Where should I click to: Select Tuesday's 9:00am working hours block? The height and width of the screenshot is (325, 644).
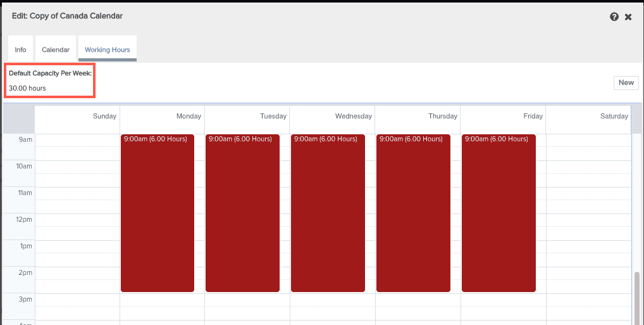click(243, 213)
